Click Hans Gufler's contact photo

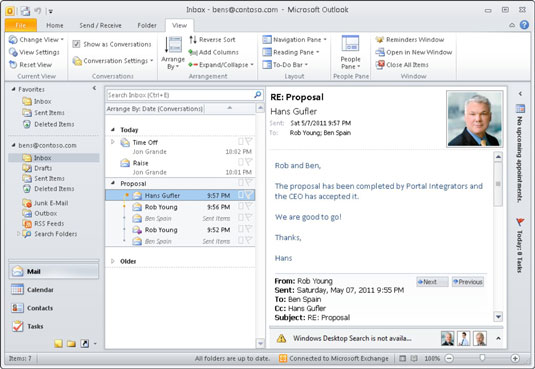[x=475, y=119]
